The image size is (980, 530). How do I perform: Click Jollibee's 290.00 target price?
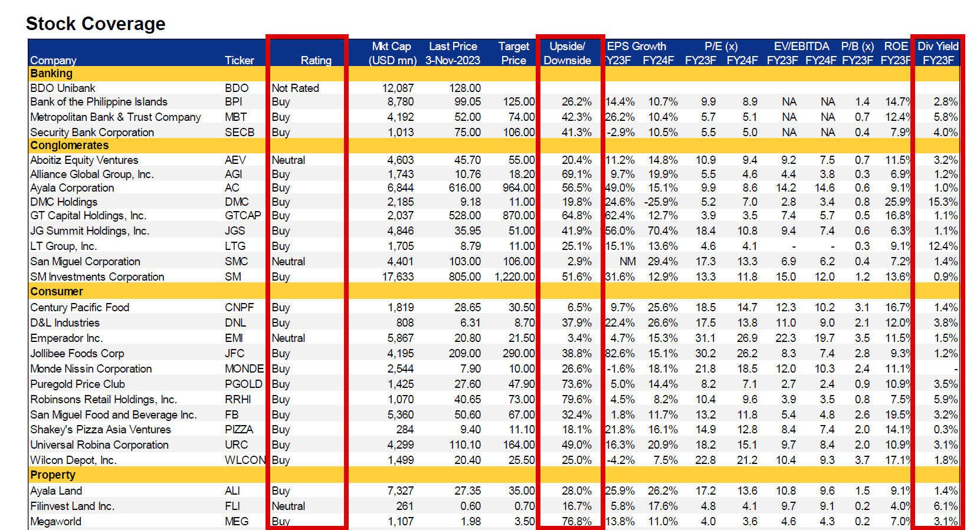pyautogui.click(x=519, y=354)
